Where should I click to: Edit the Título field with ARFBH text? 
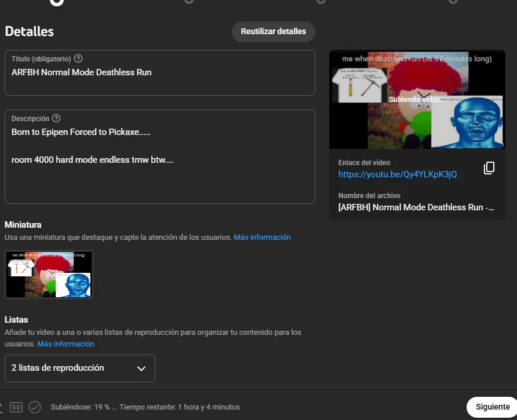[x=160, y=72]
